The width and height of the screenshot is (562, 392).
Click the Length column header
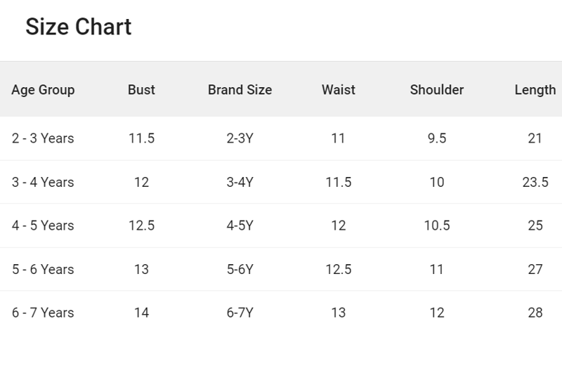coord(535,90)
